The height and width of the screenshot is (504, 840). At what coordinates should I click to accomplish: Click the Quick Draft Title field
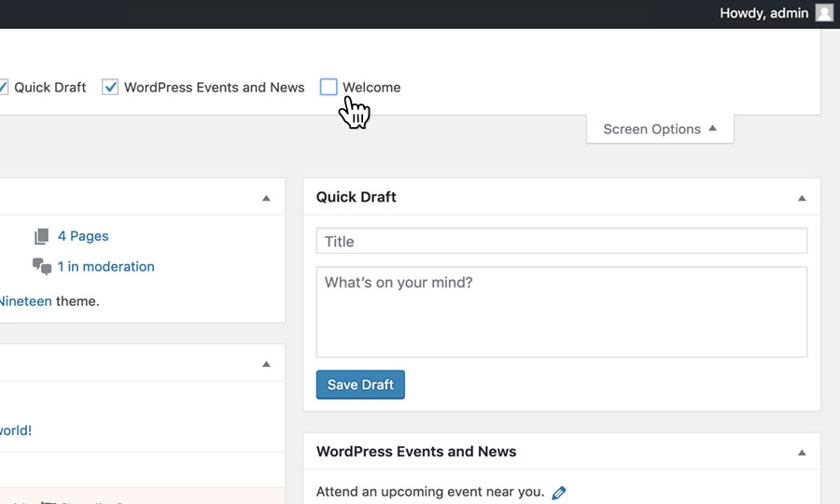click(x=562, y=241)
